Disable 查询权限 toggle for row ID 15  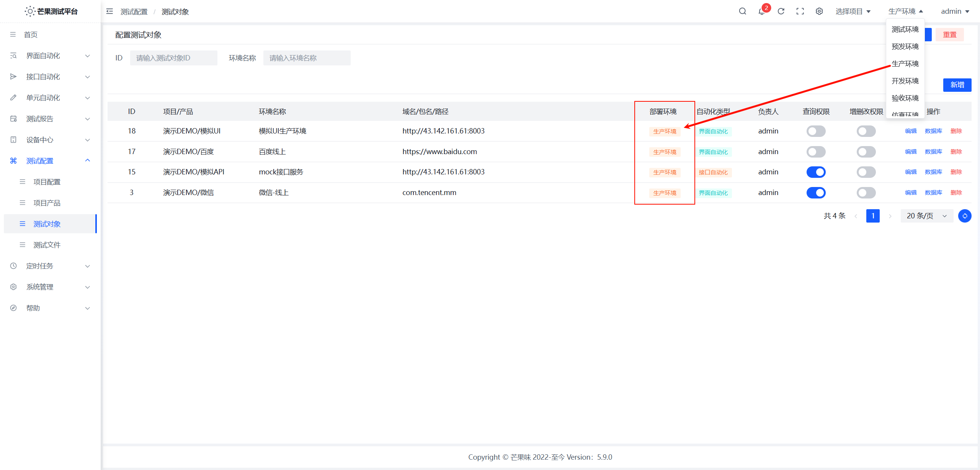816,172
